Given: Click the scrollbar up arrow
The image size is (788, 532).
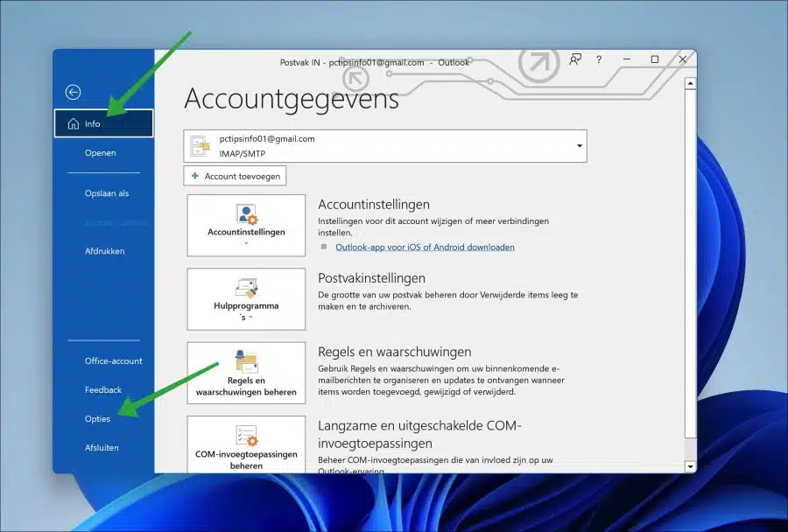Looking at the screenshot, I should pyautogui.click(x=691, y=83).
